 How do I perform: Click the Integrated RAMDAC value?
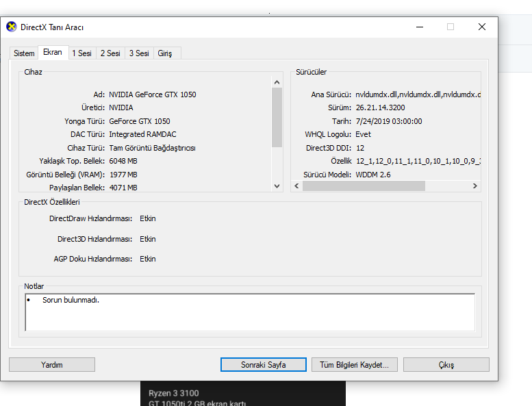[x=142, y=134]
